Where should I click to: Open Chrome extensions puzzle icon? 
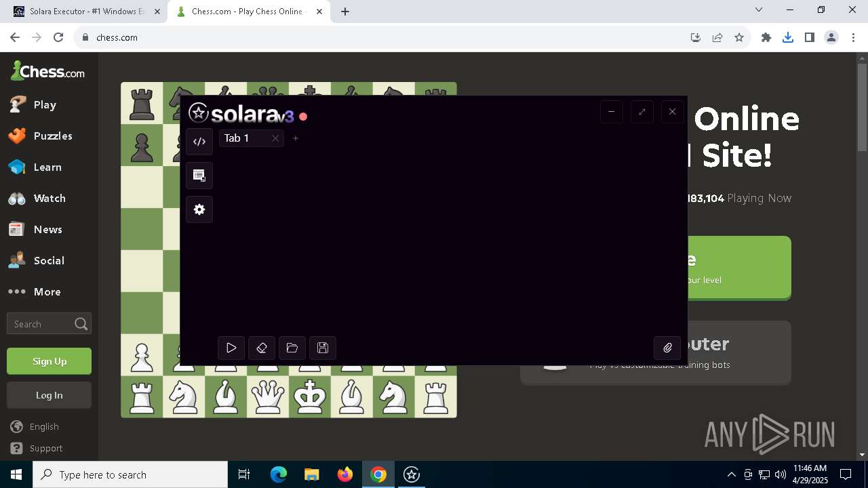point(766,37)
